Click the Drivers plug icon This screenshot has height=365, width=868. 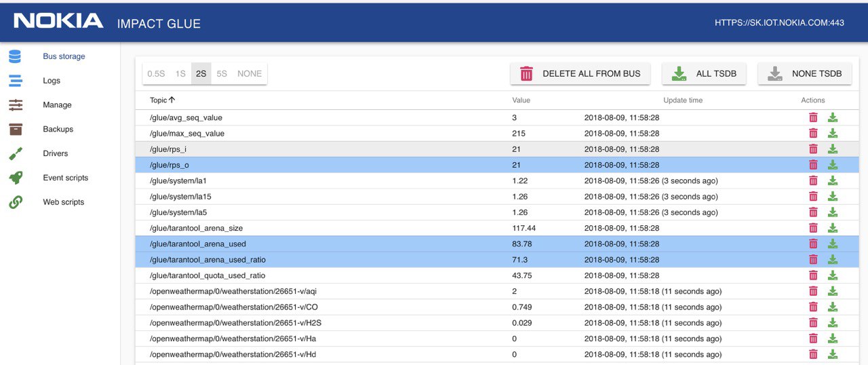click(x=15, y=153)
